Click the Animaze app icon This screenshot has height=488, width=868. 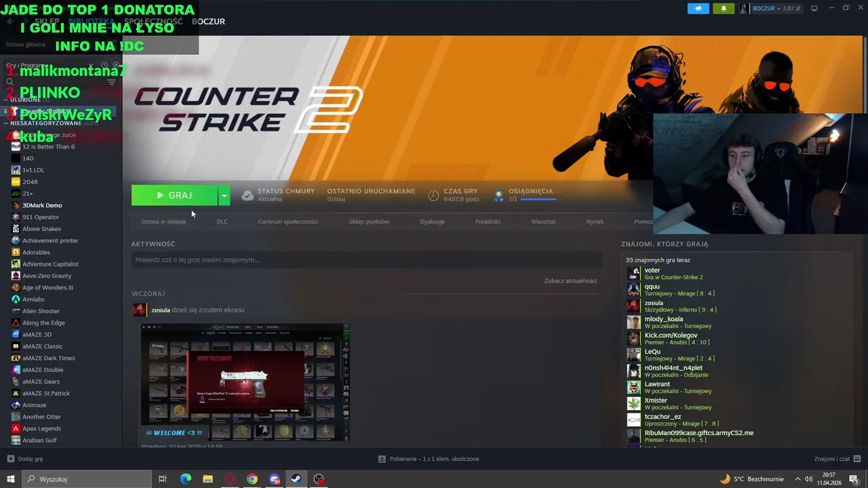pyautogui.click(x=16, y=405)
